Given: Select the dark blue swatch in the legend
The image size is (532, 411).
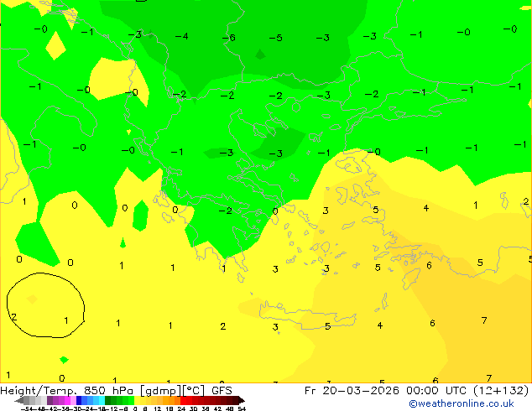Looking at the screenshot, I should pos(79,400).
